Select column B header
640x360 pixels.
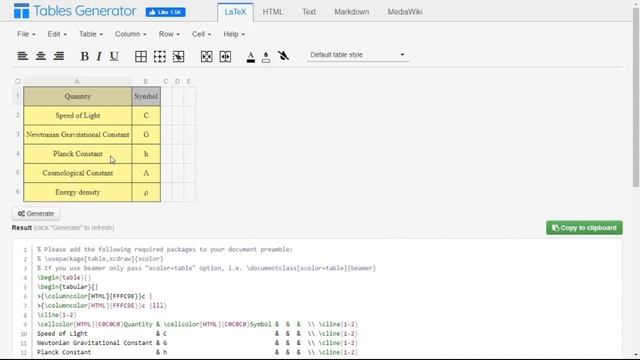pyautogui.click(x=146, y=82)
